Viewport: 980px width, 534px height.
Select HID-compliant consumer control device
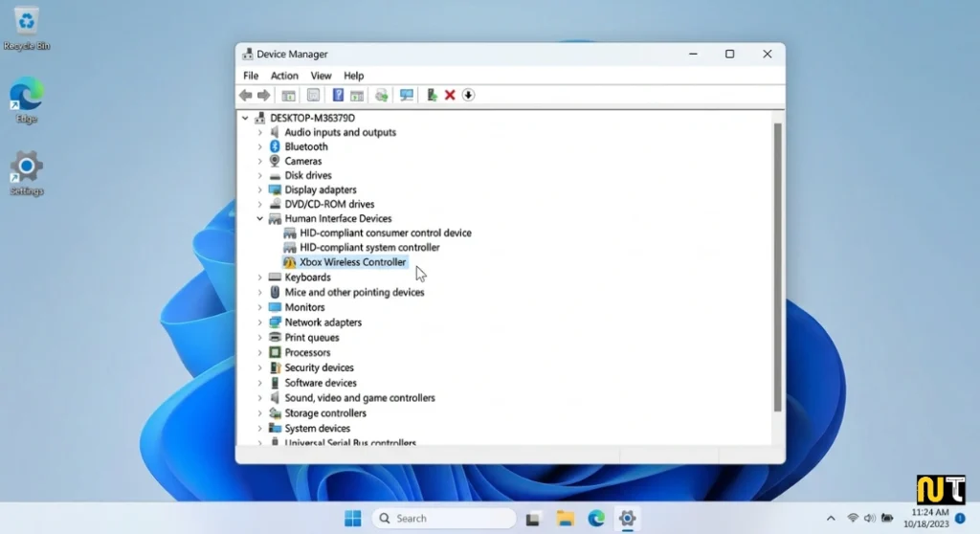[385, 233]
